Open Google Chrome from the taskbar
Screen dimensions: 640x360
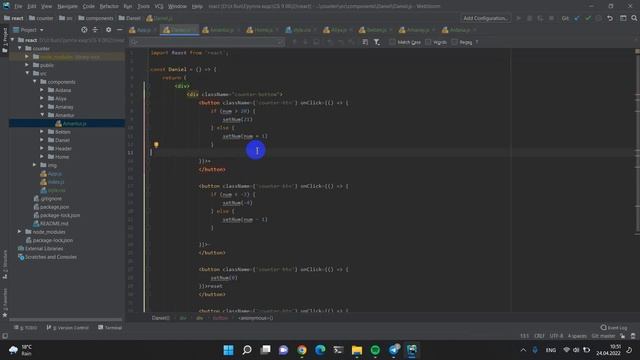click(x=302, y=350)
